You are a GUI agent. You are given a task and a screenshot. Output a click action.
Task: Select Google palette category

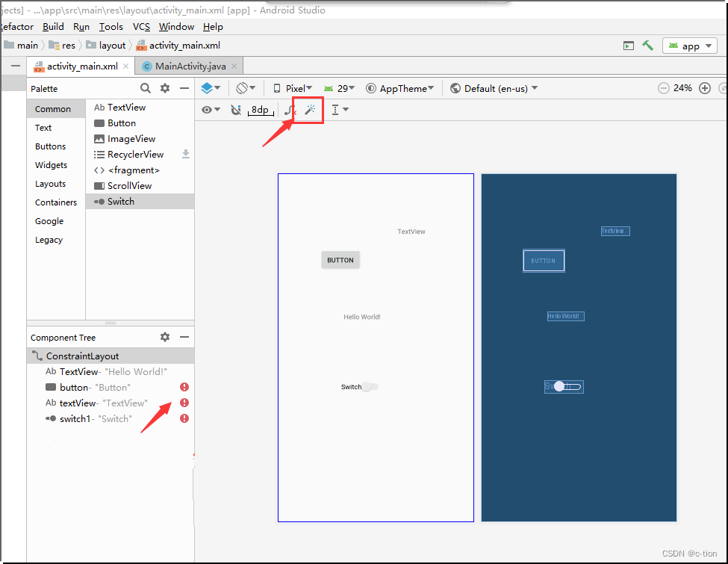pos(56,221)
